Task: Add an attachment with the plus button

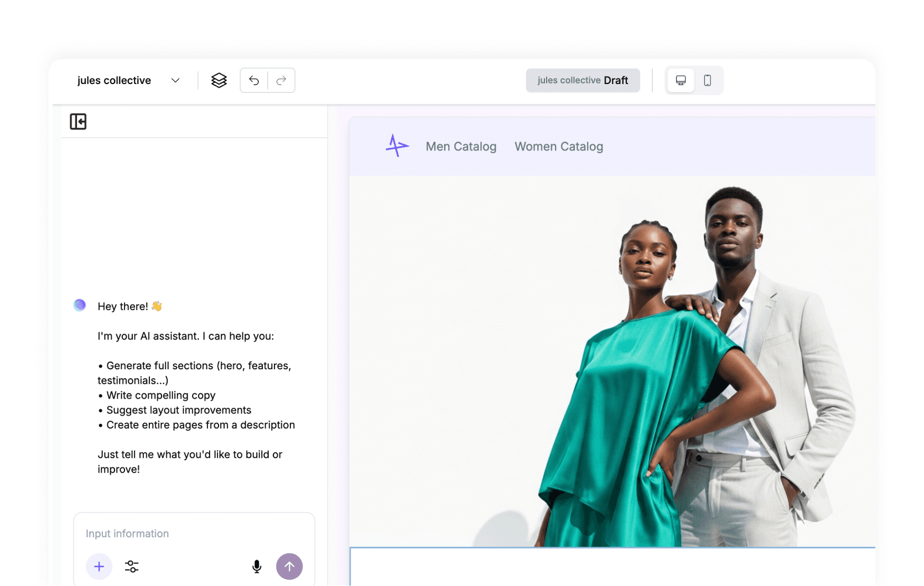Action: tap(99, 567)
